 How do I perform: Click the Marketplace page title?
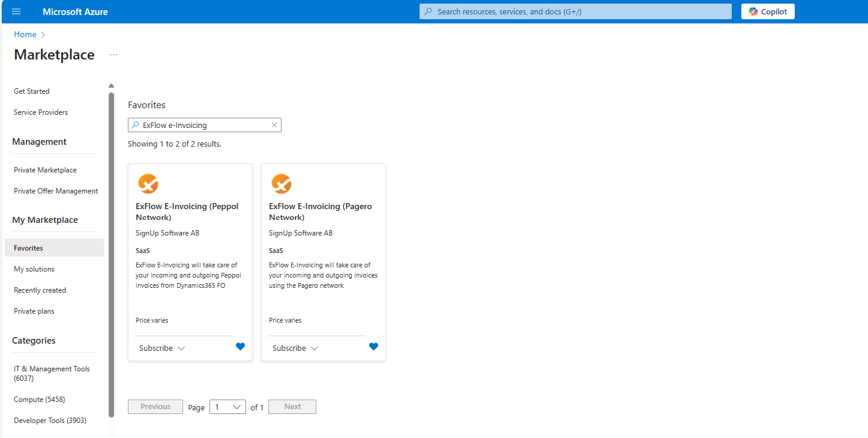point(54,55)
